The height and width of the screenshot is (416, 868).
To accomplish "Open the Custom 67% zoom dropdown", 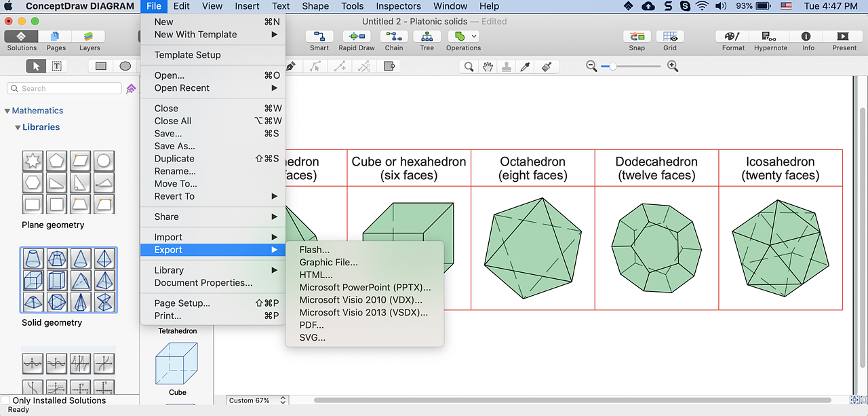I will pos(258,400).
